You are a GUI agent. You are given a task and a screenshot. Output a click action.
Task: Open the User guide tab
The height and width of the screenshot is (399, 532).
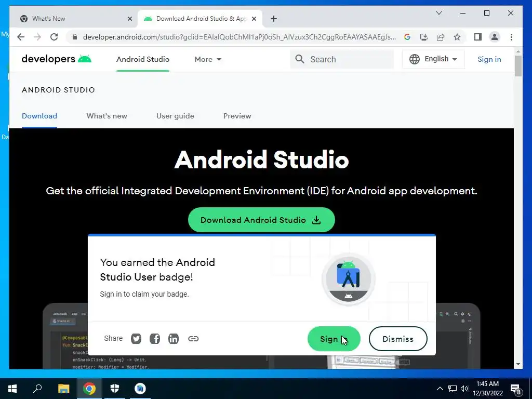point(175,116)
